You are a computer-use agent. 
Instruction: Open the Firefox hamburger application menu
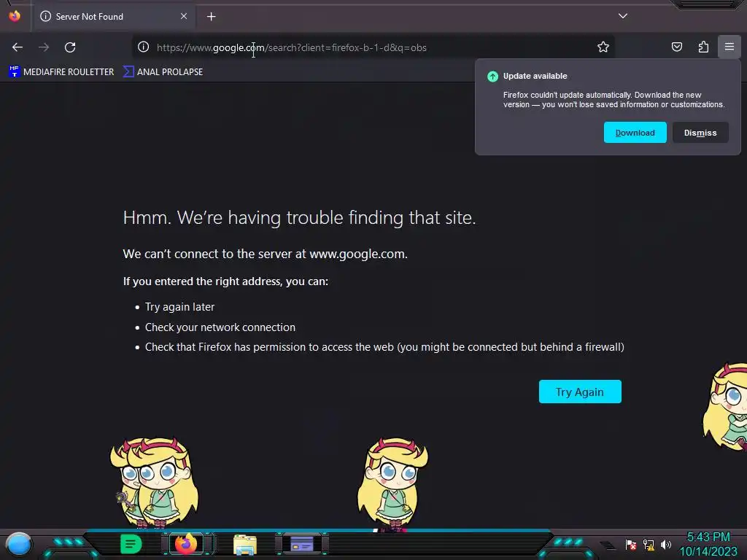coord(729,47)
